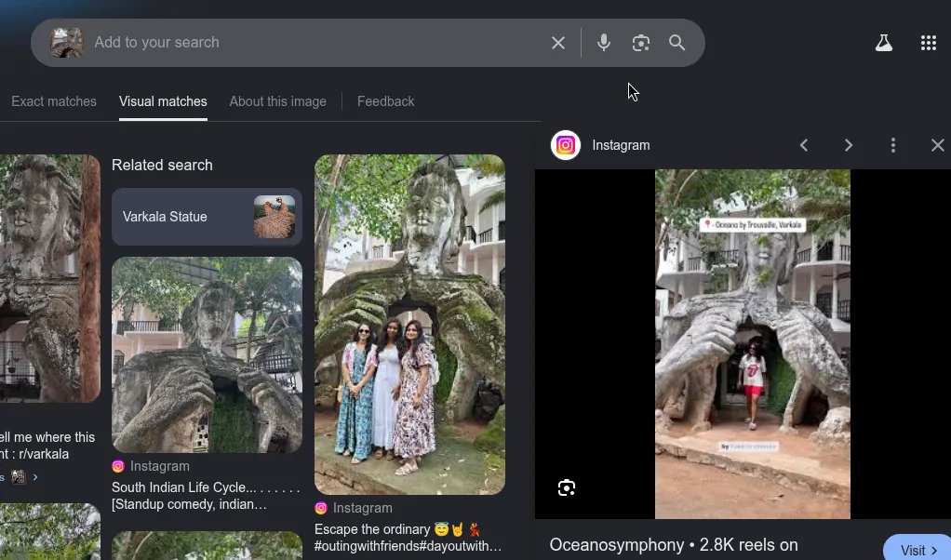The height and width of the screenshot is (560, 951).
Task: Go to previous result in preview panel
Action: (804, 145)
